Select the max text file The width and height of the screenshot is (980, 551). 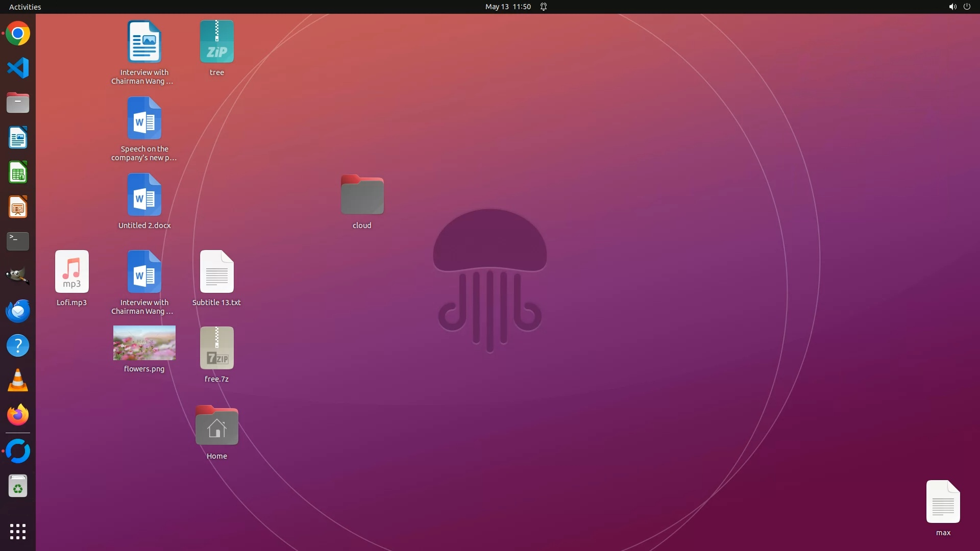click(x=943, y=502)
